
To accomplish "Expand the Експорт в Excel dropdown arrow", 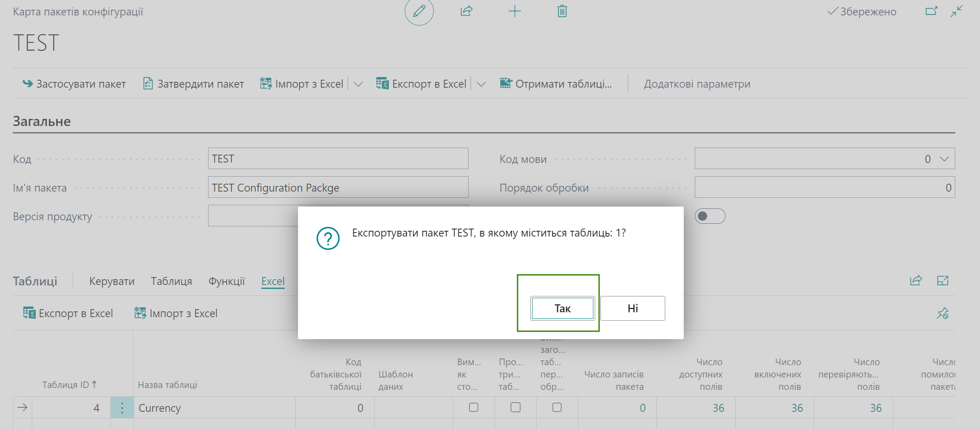I will click(x=481, y=84).
